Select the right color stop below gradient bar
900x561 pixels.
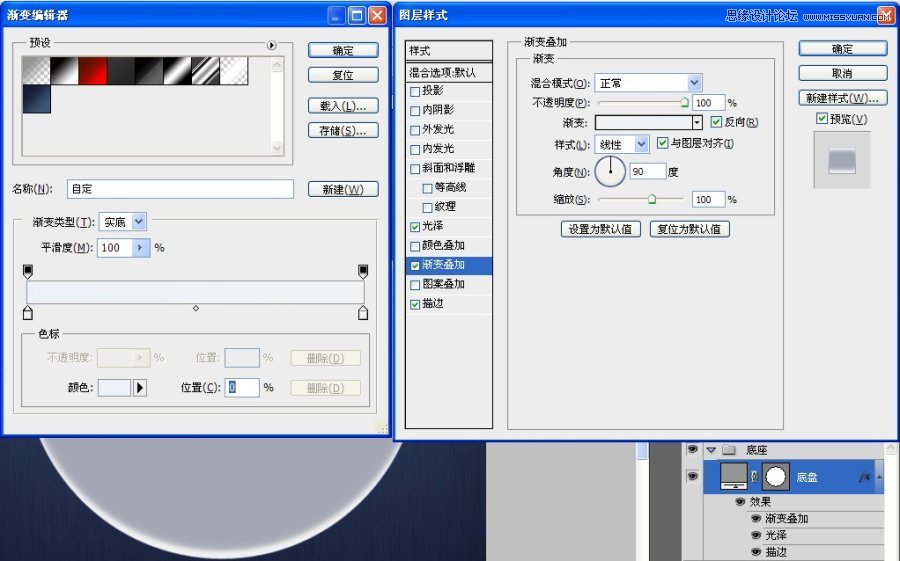coord(363,313)
